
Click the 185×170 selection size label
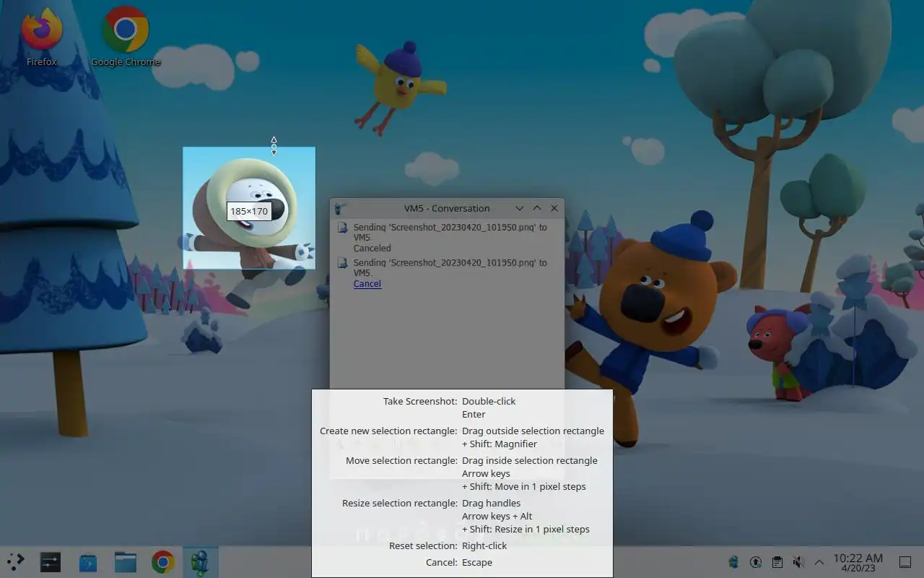point(249,212)
